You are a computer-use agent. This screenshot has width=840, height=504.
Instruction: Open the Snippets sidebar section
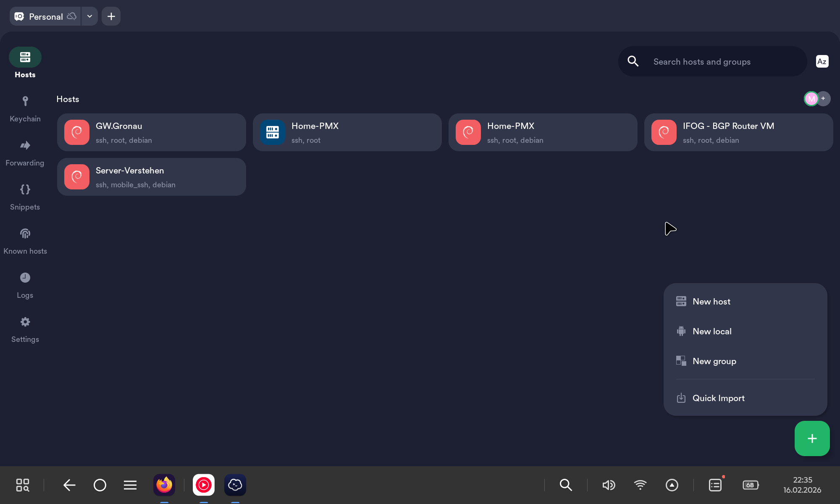coord(25,197)
